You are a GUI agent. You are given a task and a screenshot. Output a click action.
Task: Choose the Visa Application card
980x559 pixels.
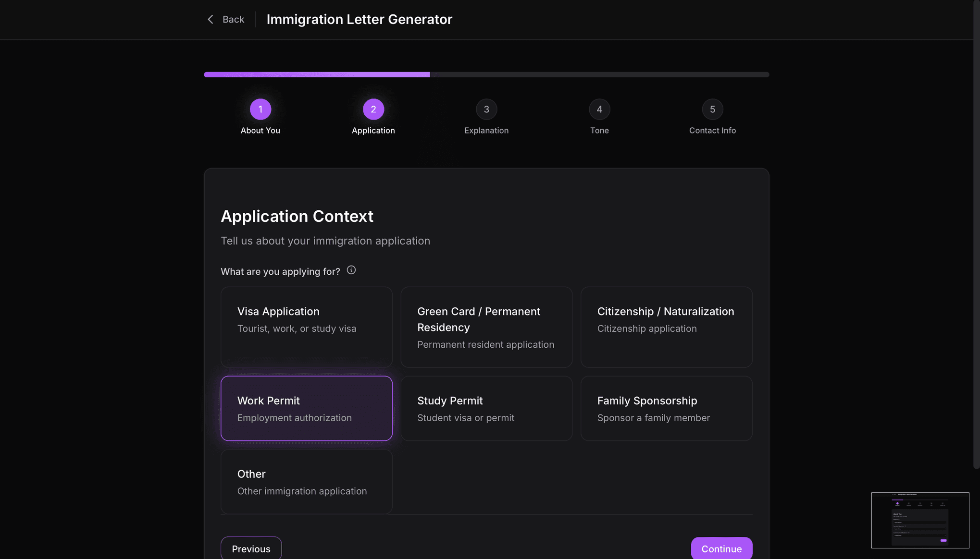click(x=307, y=327)
